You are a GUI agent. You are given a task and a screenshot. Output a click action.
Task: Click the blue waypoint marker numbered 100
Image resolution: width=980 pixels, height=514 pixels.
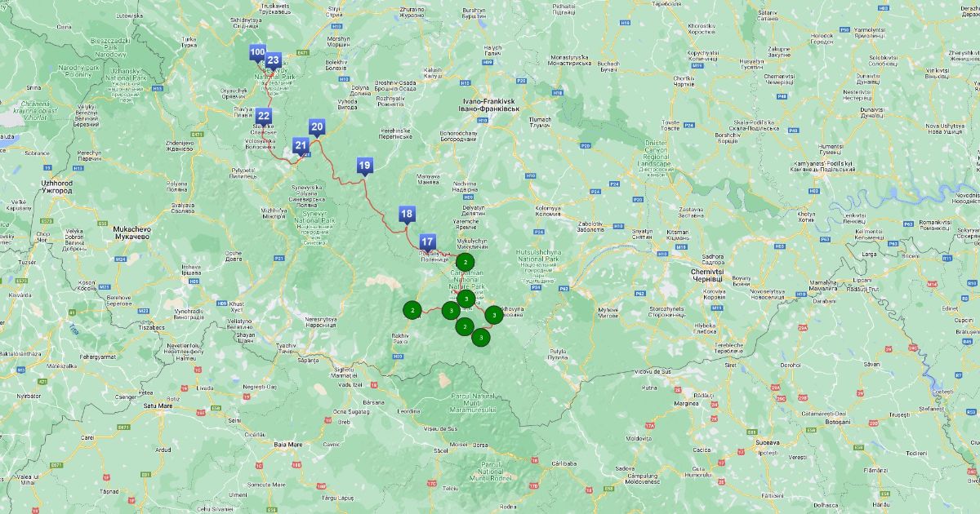257,53
